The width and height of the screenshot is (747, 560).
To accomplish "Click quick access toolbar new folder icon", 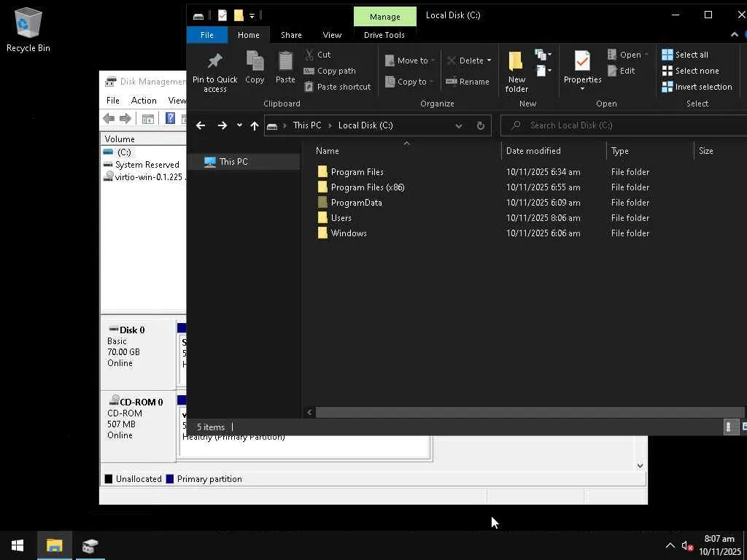I will [239, 15].
